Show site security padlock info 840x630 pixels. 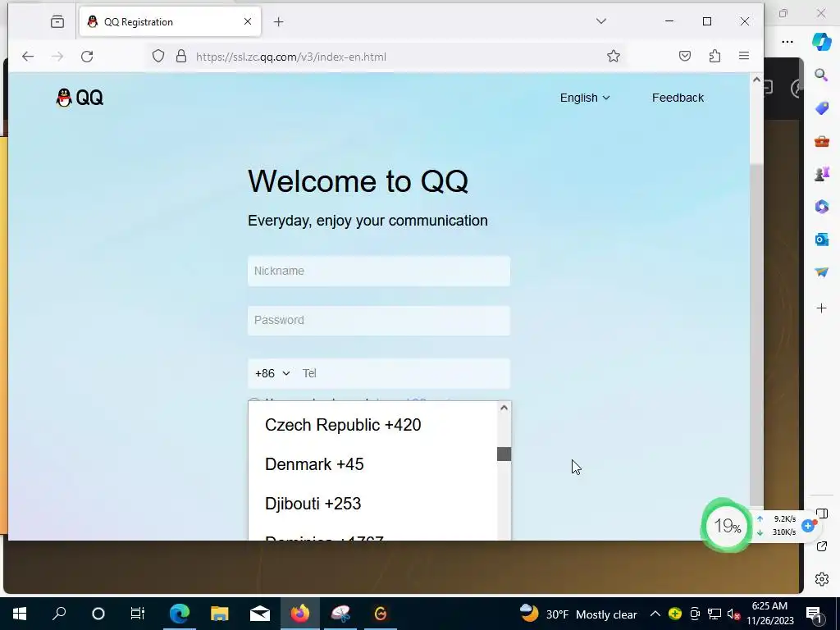[181, 57]
